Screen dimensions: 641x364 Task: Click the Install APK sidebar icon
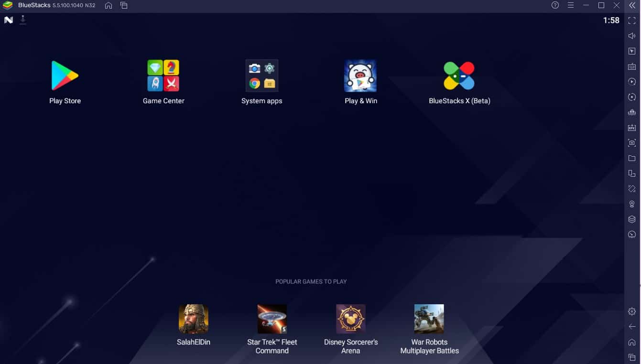[x=632, y=128]
